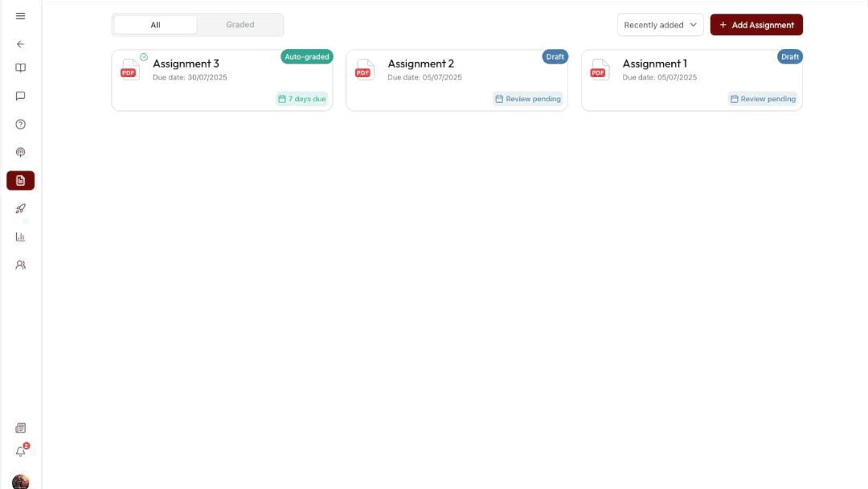This screenshot has height=489, width=868.
Task: Click the Assignment 1 PDF icon
Action: click(x=598, y=70)
